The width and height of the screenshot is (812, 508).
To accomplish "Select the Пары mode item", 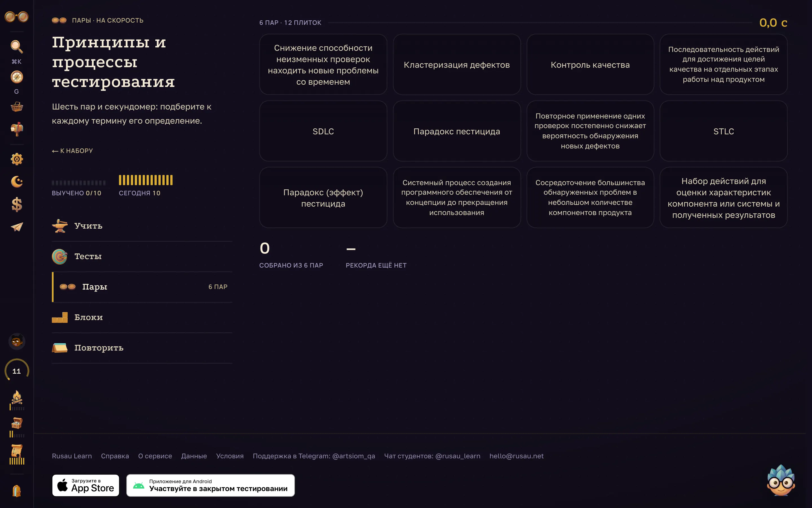I will coord(142,287).
